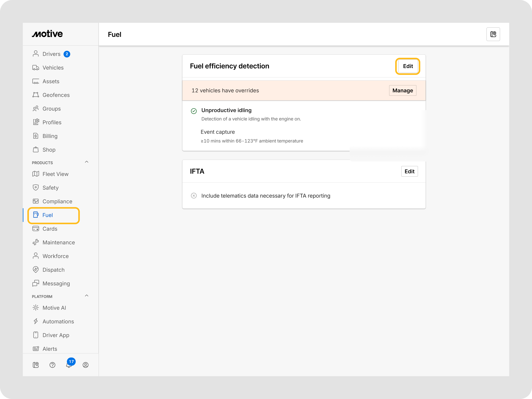
Task: Open notifications bell with 17 badge
Action: pyautogui.click(x=69, y=365)
